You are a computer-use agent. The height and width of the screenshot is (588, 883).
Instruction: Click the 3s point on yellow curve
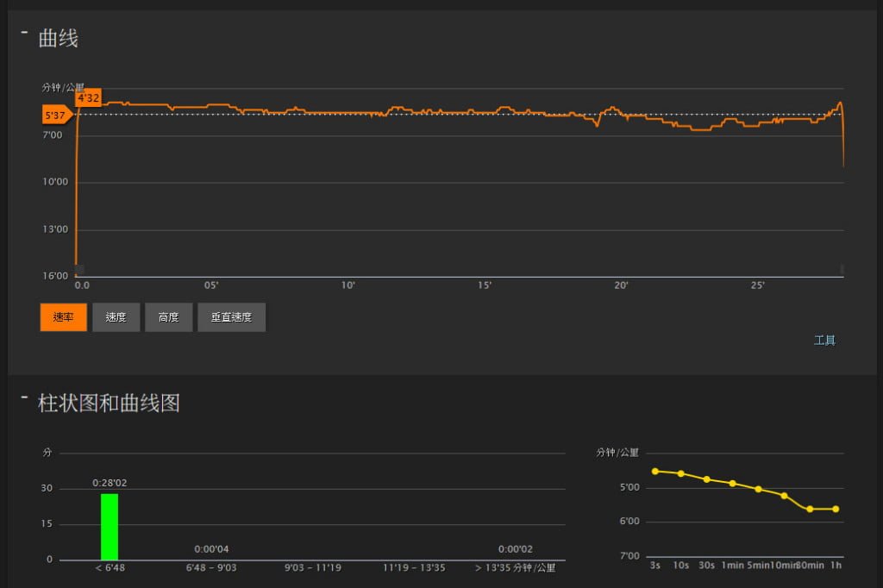[x=655, y=471]
